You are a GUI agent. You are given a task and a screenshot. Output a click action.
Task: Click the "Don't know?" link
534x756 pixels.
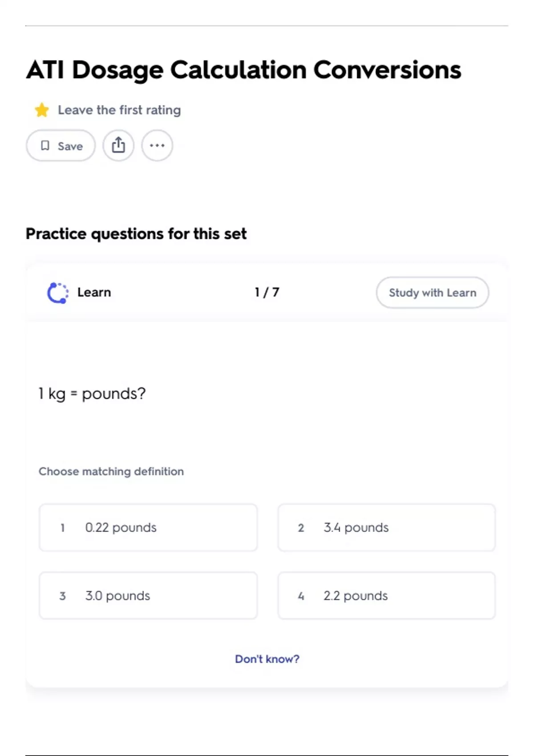pos(267,659)
